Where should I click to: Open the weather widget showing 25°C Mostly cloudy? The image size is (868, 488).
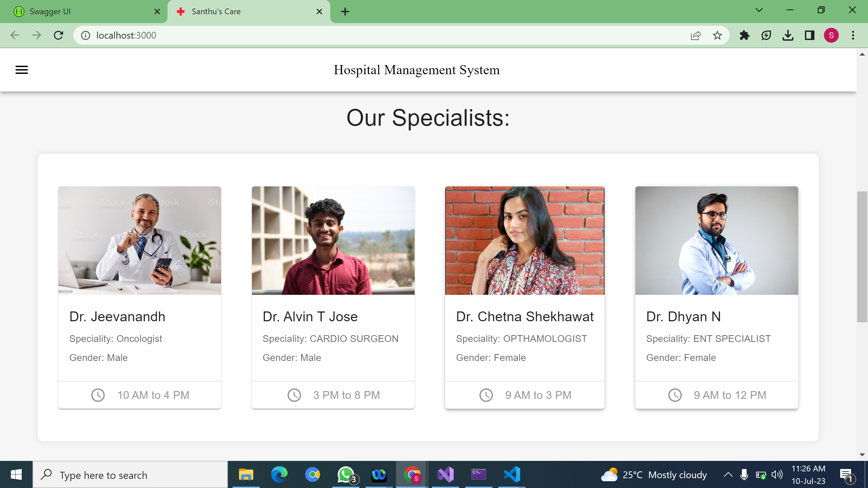coord(654,474)
